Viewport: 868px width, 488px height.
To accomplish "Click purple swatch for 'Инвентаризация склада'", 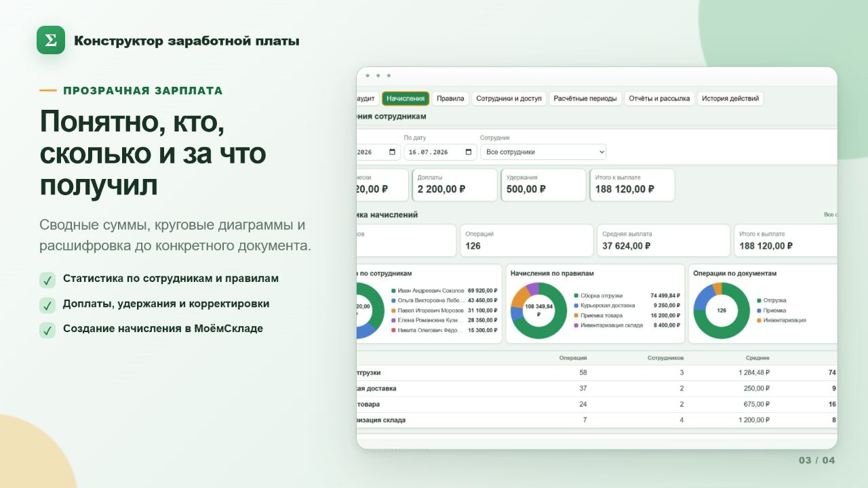I will (576, 325).
